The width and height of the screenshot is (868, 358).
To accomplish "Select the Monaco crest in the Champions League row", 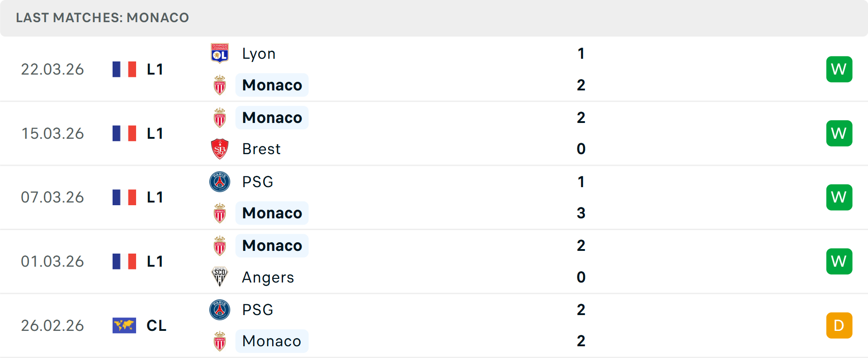I will [x=220, y=341].
